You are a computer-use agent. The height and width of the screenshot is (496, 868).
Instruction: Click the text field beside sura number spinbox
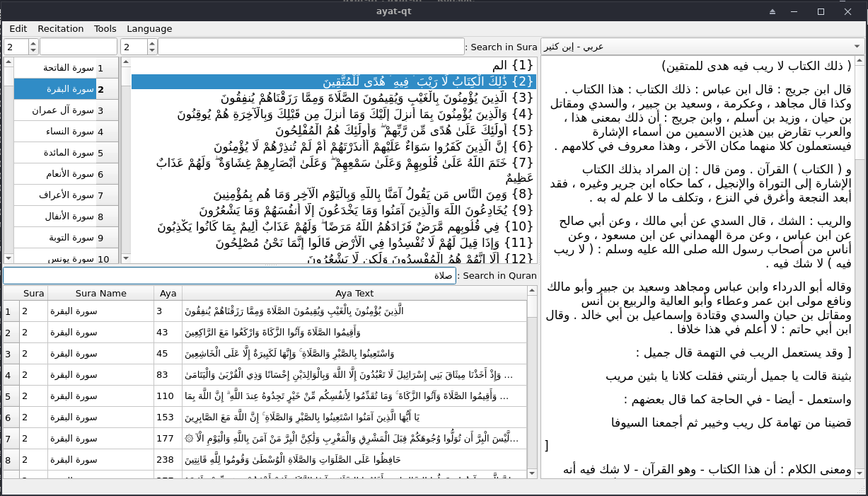click(78, 47)
